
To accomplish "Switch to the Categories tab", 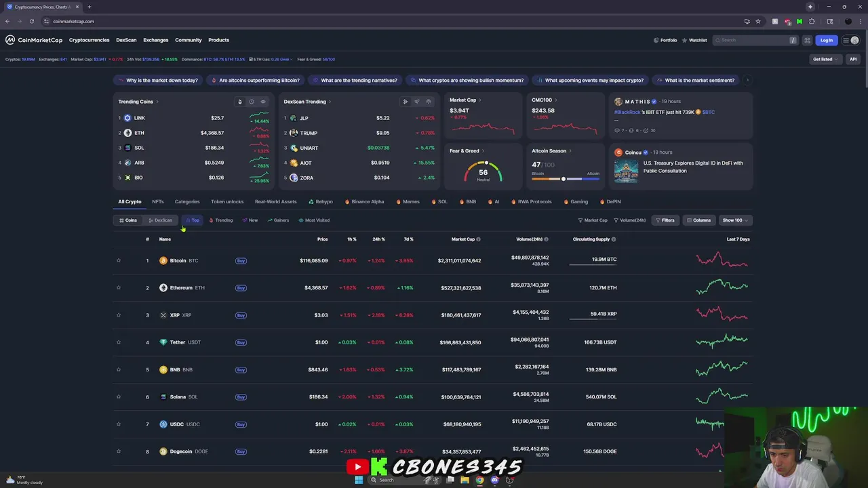I will (187, 201).
